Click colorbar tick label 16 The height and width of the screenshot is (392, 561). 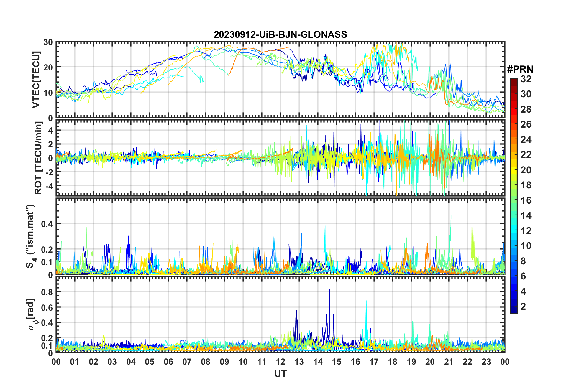tap(526, 200)
